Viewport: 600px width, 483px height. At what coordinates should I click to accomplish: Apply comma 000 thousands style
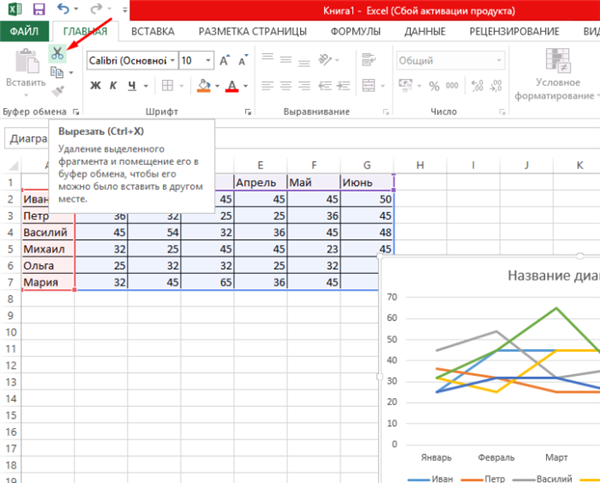pyautogui.click(x=452, y=85)
